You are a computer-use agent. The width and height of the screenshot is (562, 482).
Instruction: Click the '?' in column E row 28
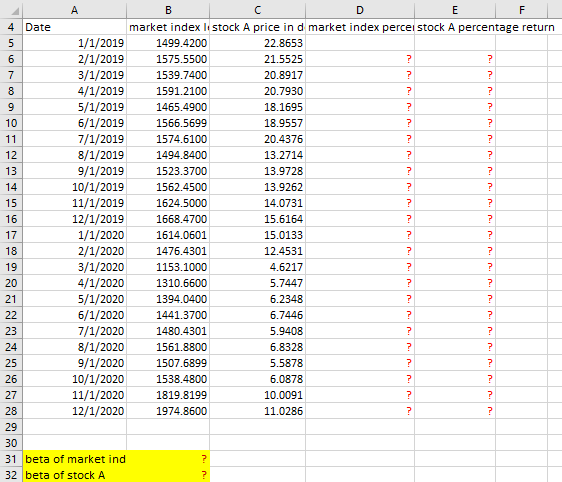click(x=490, y=411)
